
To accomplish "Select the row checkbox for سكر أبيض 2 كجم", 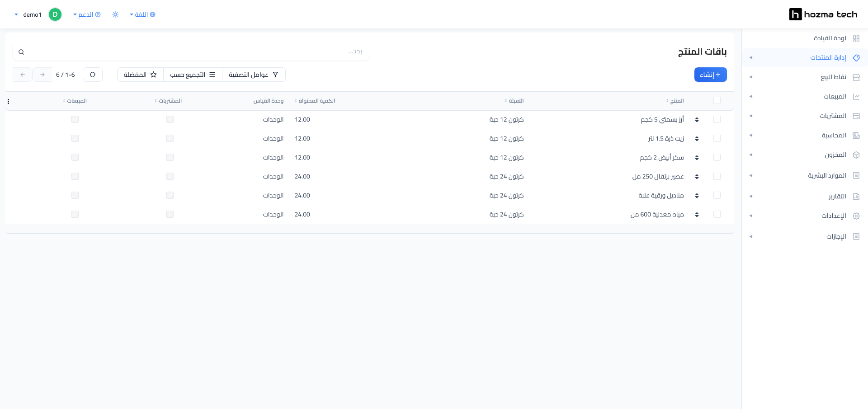I will coord(717,157).
